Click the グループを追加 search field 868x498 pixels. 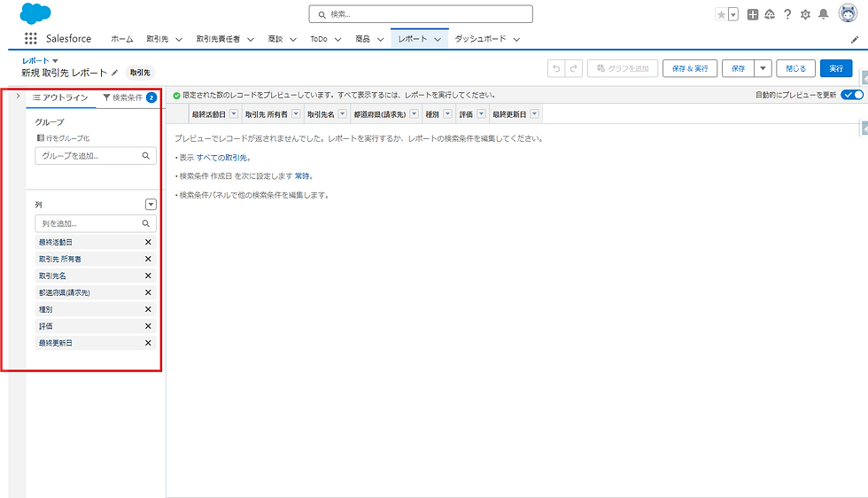[96, 156]
